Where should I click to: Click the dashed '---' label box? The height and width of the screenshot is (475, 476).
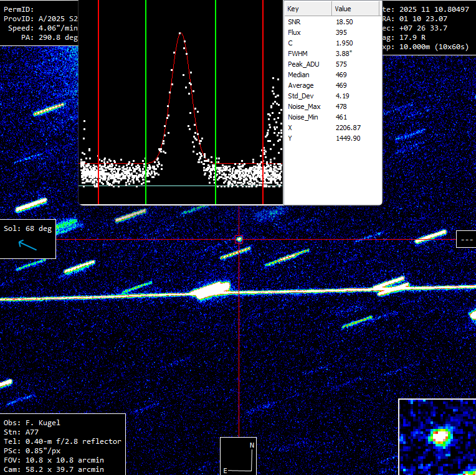point(465,239)
